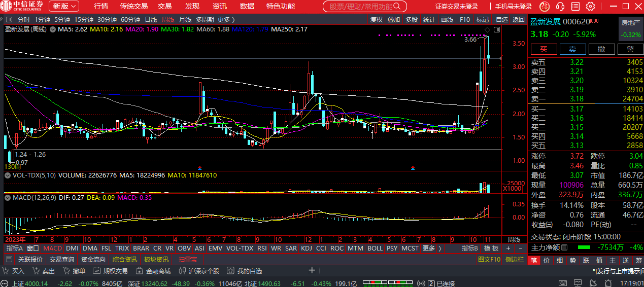Viewport: 644px width, 287px height.
Task: Open the 周线 period label at chart bottom-right
Action: [x=514, y=239]
